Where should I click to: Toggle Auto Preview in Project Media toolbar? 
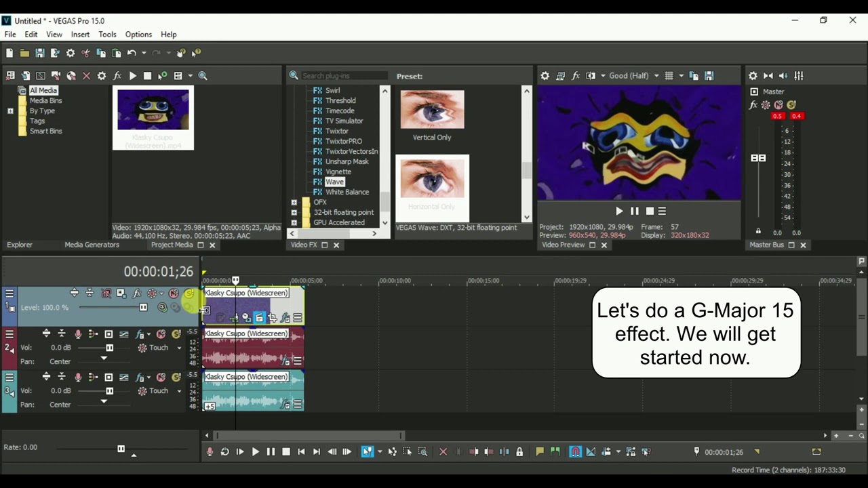coord(162,76)
